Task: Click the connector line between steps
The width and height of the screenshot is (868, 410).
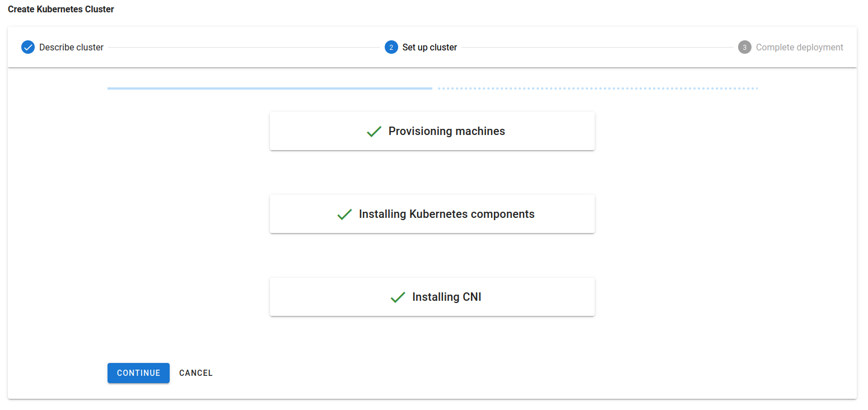Action: pos(246,47)
